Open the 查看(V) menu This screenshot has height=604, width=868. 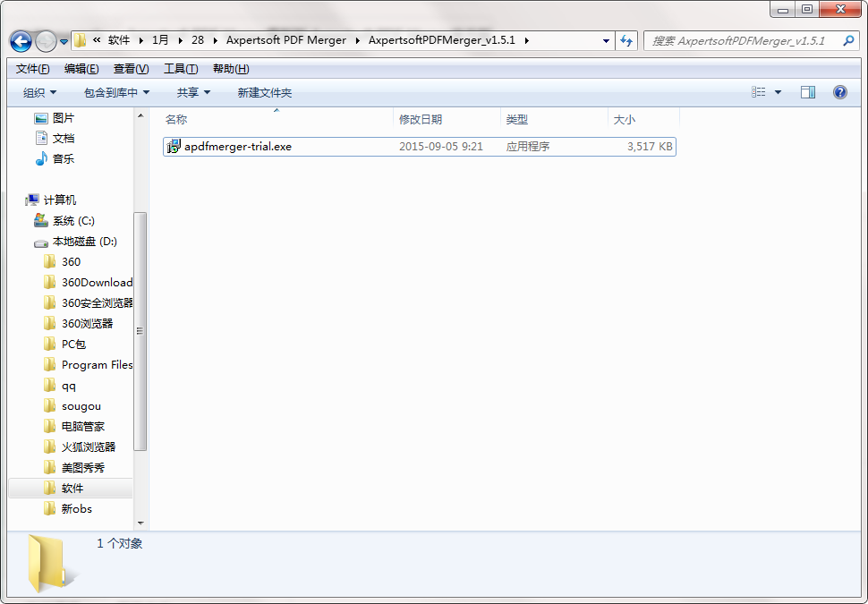click(x=132, y=69)
